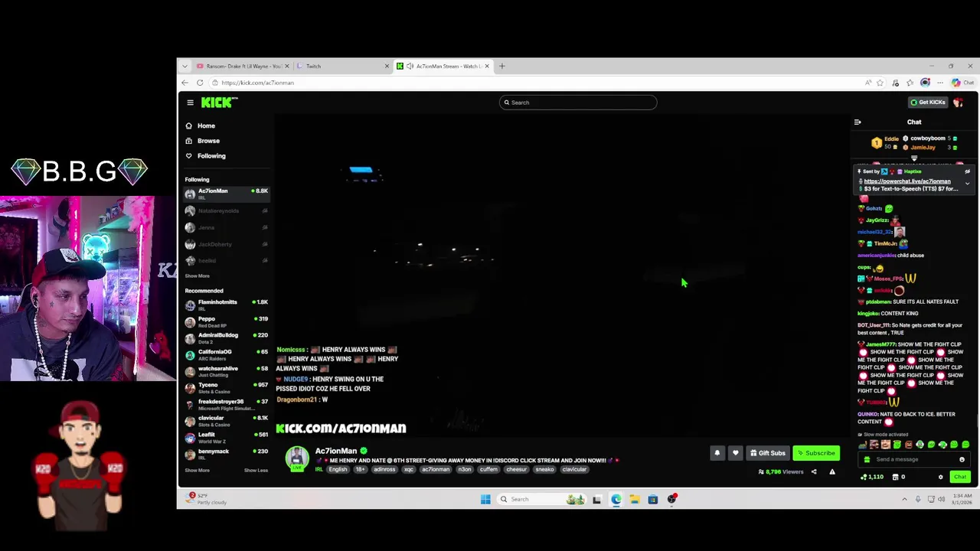Open chat settings gear icon
The image size is (980, 551).
941,477
